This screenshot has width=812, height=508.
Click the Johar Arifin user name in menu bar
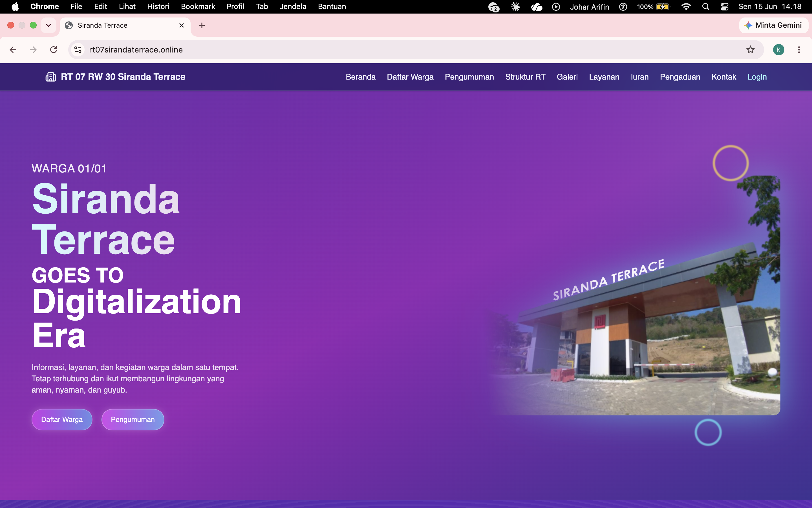[x=590, y=7]
